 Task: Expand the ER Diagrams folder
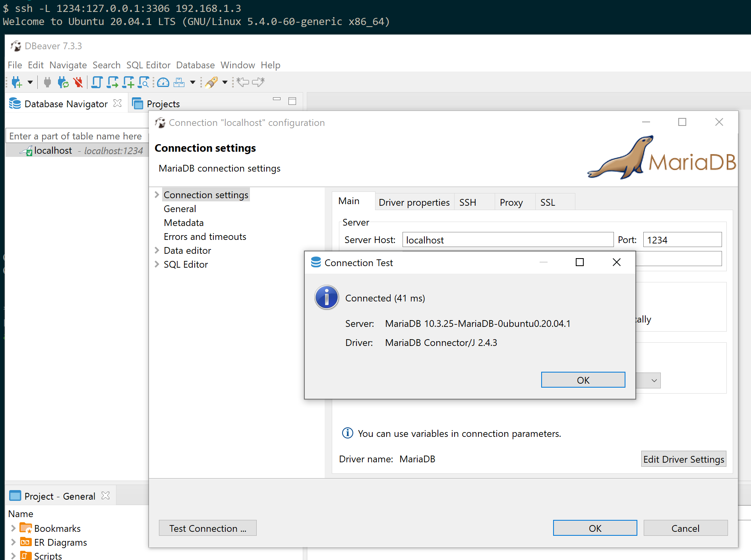point(13,542)
